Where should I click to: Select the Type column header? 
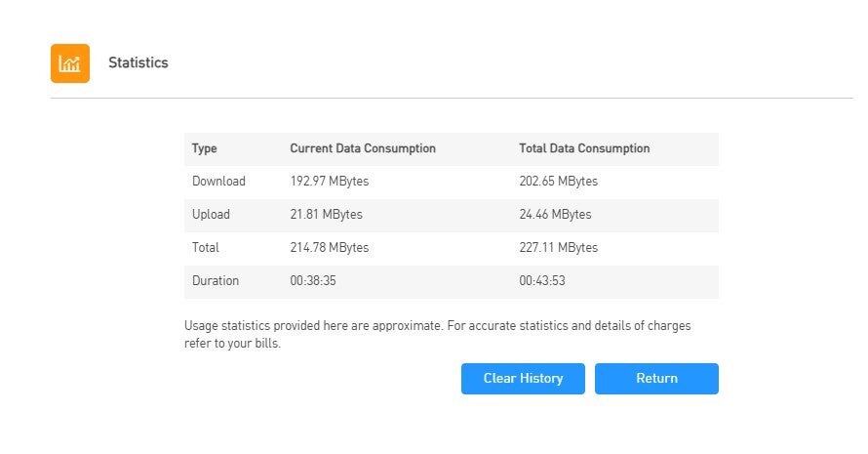204,148
